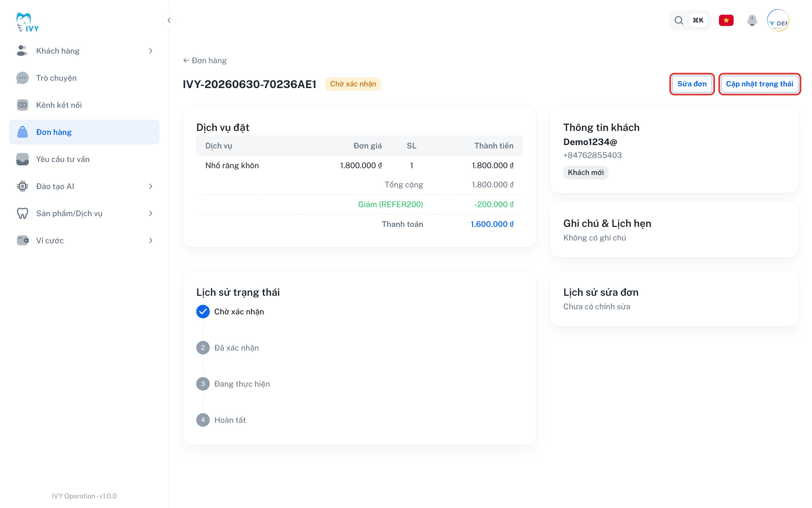
Task: Click the Sửa đơn button
Action: pos(692,84)
